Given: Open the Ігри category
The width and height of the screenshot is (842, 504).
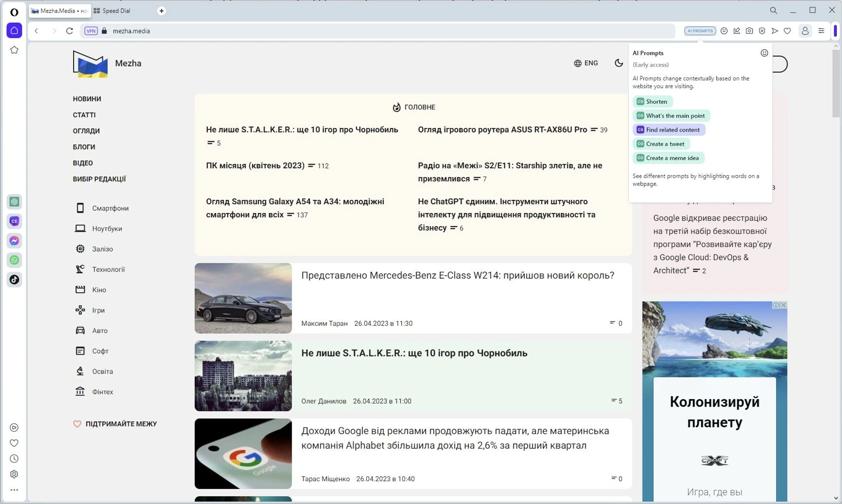Looking at the screenshot, I should click(90, 310).
